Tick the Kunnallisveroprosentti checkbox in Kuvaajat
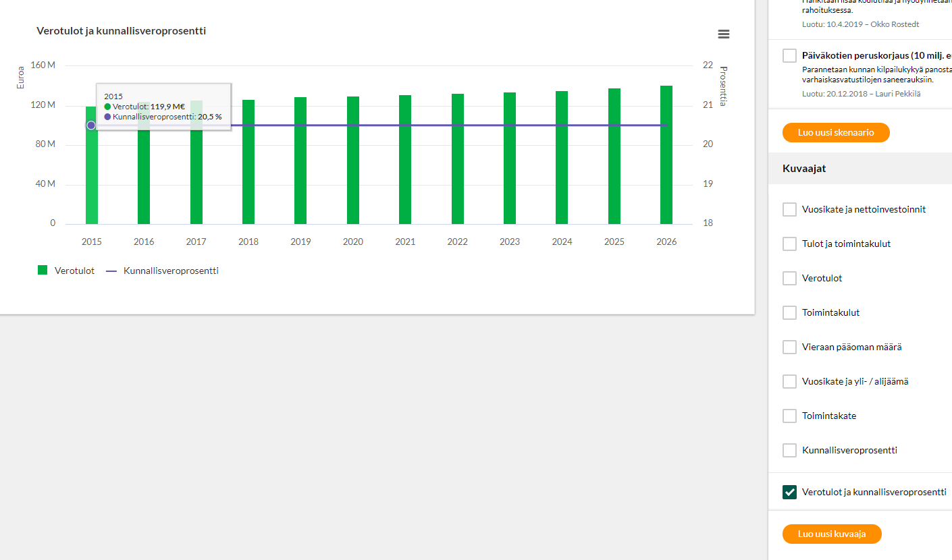 pos(789,450)
